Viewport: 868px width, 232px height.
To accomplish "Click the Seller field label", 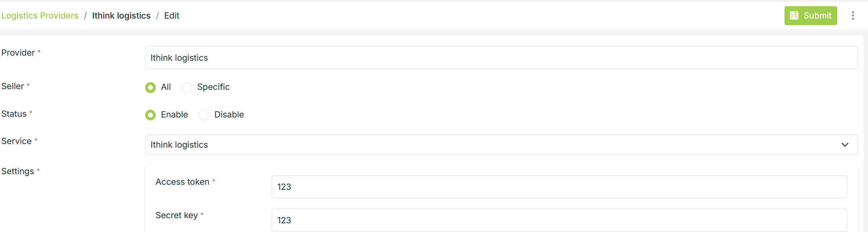I will (x=13, y=86).
